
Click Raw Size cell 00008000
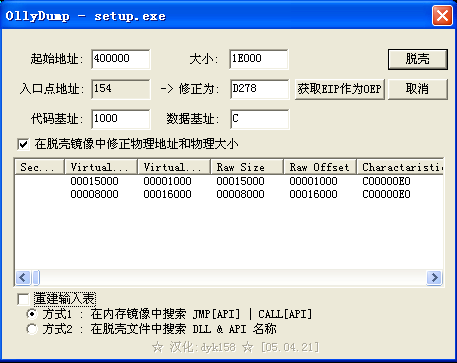tap(240, 194)
